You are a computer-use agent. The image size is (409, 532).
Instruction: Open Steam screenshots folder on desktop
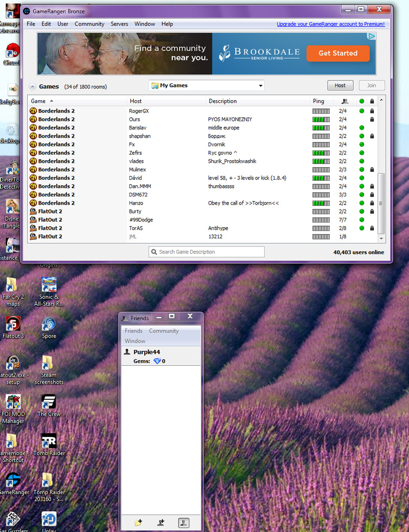coord(49,370)
